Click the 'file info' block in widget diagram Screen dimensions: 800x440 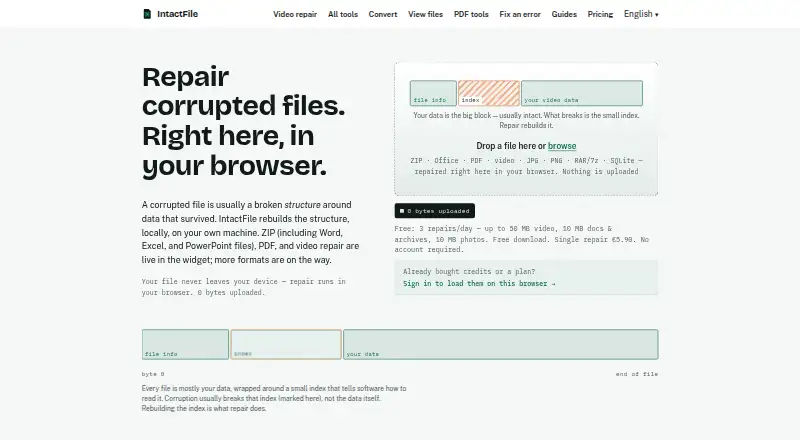coord(433,93)
